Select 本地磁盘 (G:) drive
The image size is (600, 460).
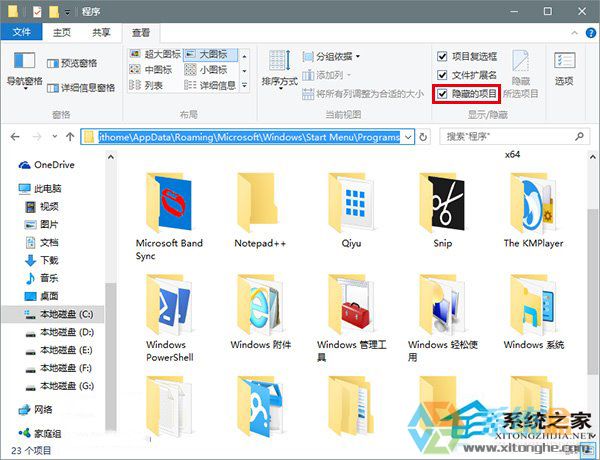point(60,386)
